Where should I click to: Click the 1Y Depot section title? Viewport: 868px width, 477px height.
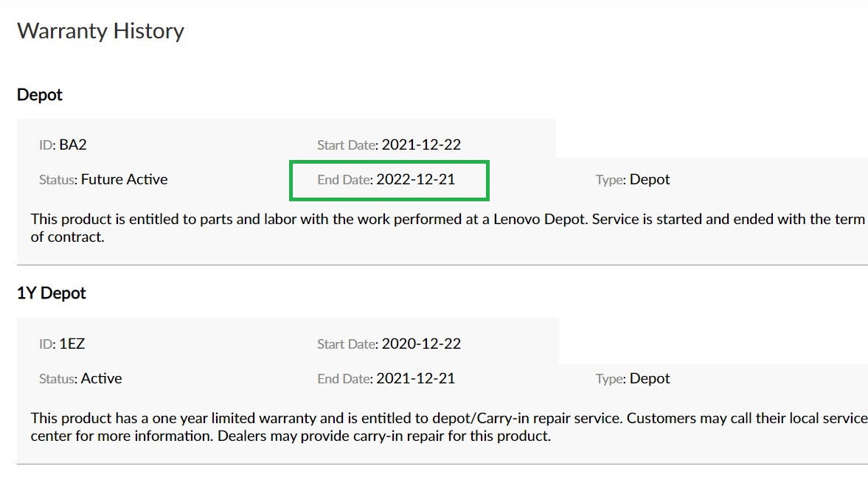pos(52,293)
